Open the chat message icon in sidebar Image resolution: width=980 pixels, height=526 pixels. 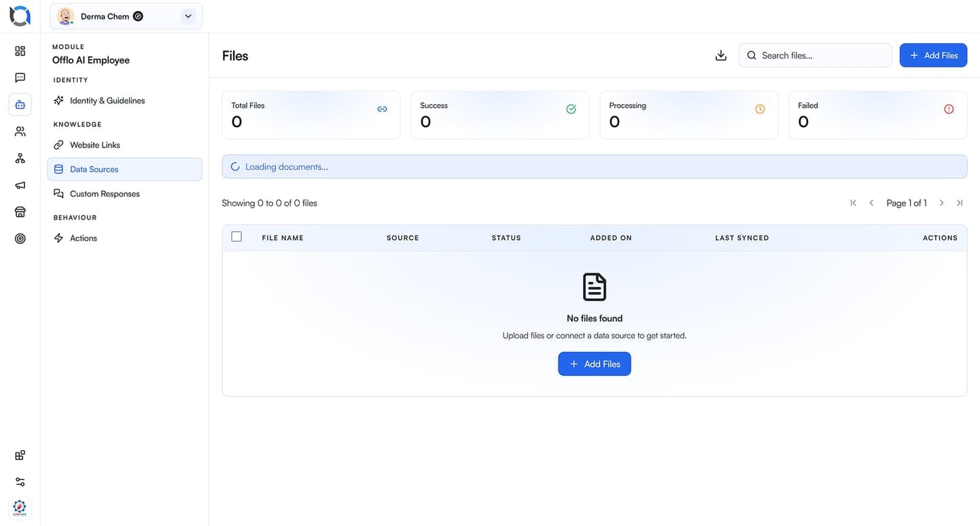20,78
